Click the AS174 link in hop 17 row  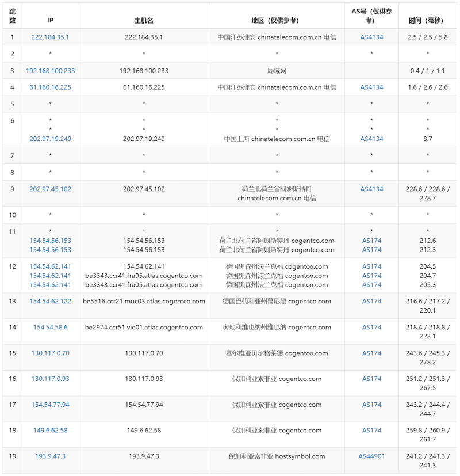(371, 405)
